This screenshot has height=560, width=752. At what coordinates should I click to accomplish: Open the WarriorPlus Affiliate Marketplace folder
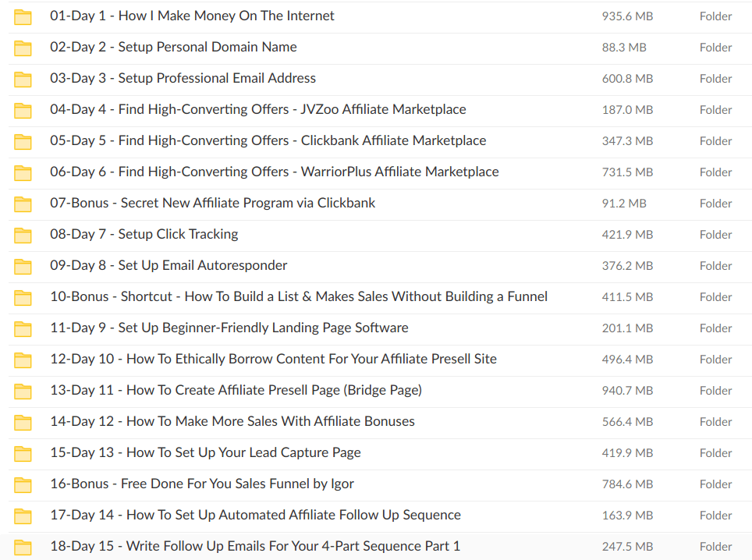point(274,172)
